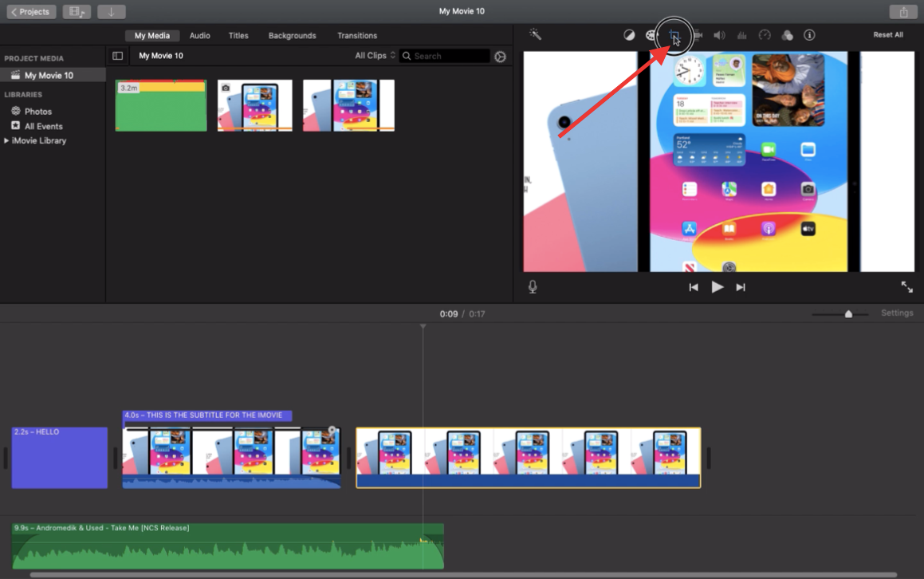Adjust the timeline zoom slider
Screen dimensions: 924x579
(x=848, y=314)
